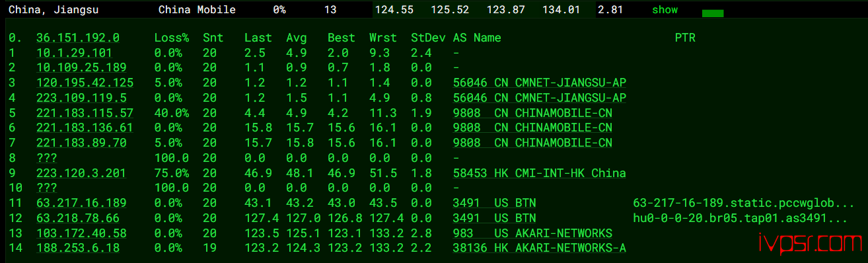Click the green bar next to show
868x263 pixels.
pos(712,13)
